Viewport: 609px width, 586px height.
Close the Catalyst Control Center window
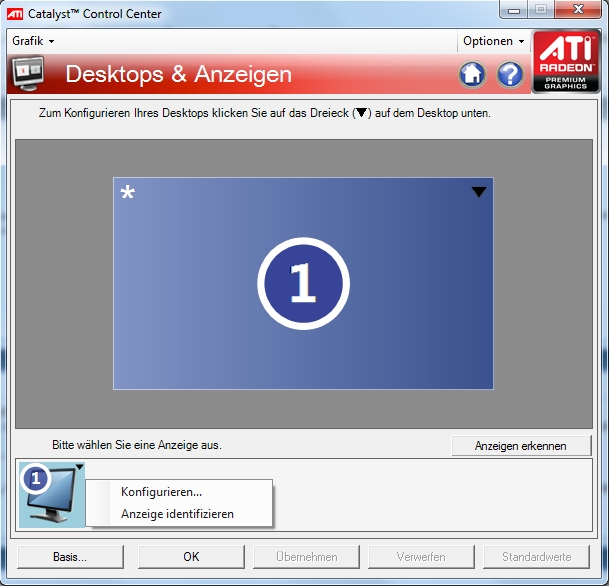click(578, 9)
